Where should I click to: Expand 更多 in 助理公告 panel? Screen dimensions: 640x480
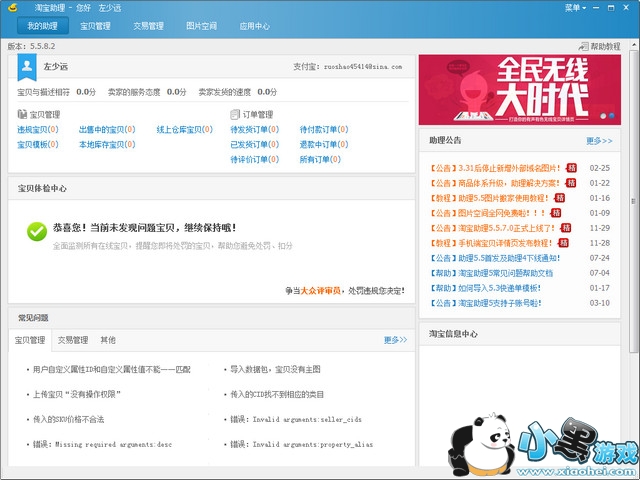click(x=598, y=141)
